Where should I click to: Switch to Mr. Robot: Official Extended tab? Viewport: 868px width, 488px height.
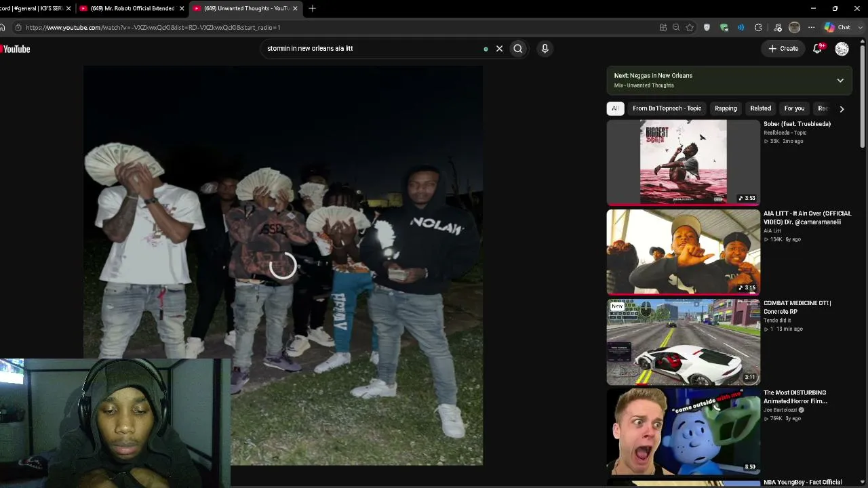click(x=132, y=9)
